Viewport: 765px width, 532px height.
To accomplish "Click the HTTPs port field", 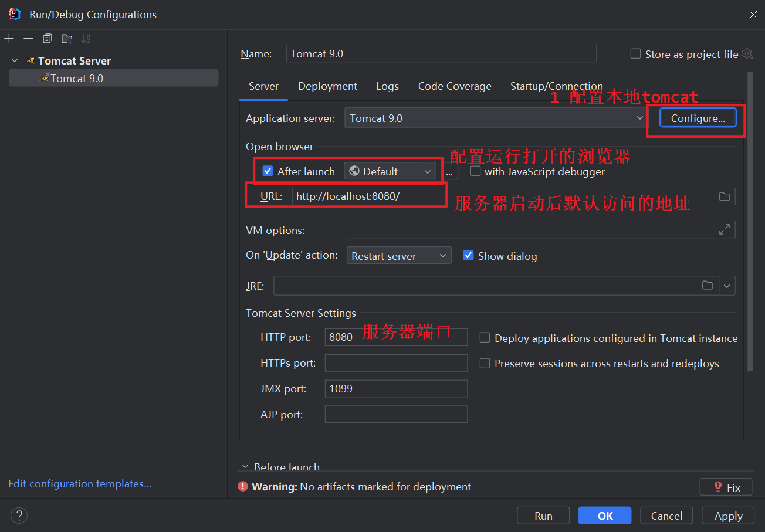I will tap(396, 363).
